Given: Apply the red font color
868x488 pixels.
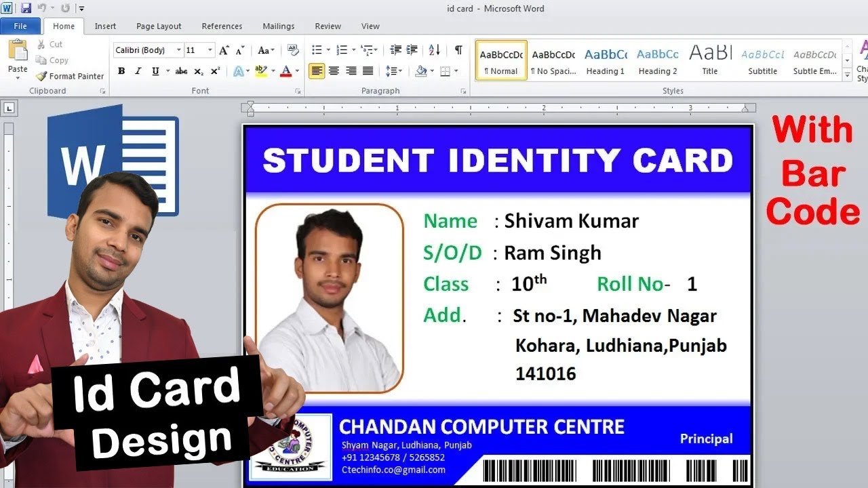Looking at the screenshot, I should point(285,70).
